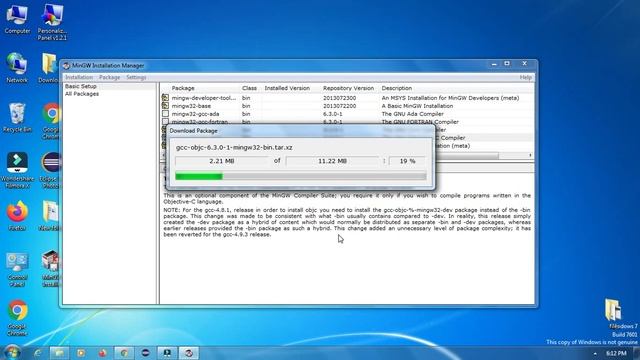Select the Eclipse desktop shortcut
640x360 pixels.
51,170
